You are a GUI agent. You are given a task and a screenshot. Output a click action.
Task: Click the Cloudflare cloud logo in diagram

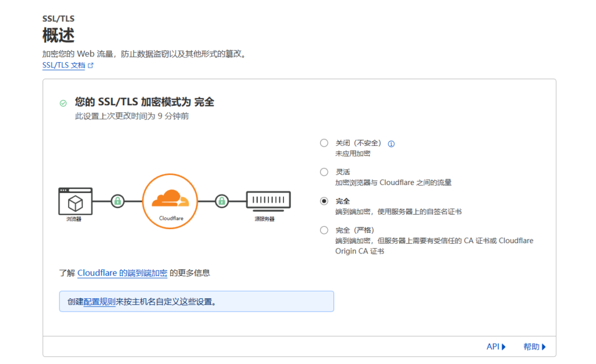point(170,199)
